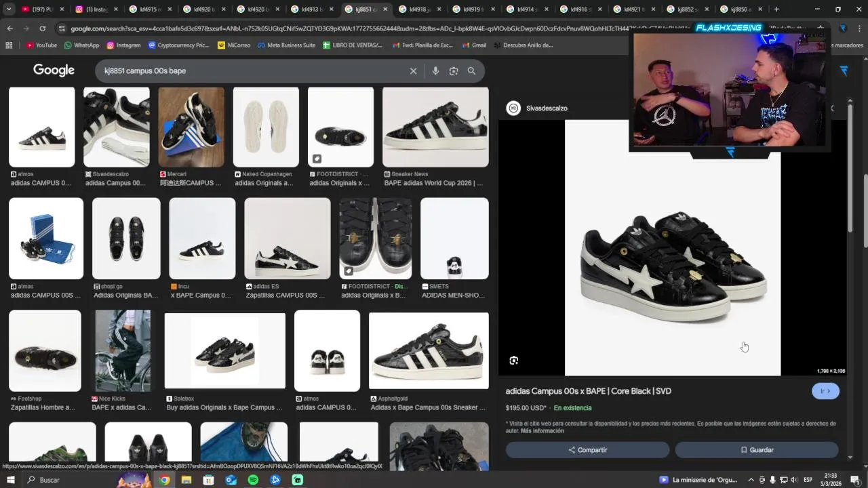Open the Más información link

click(542, 431)
